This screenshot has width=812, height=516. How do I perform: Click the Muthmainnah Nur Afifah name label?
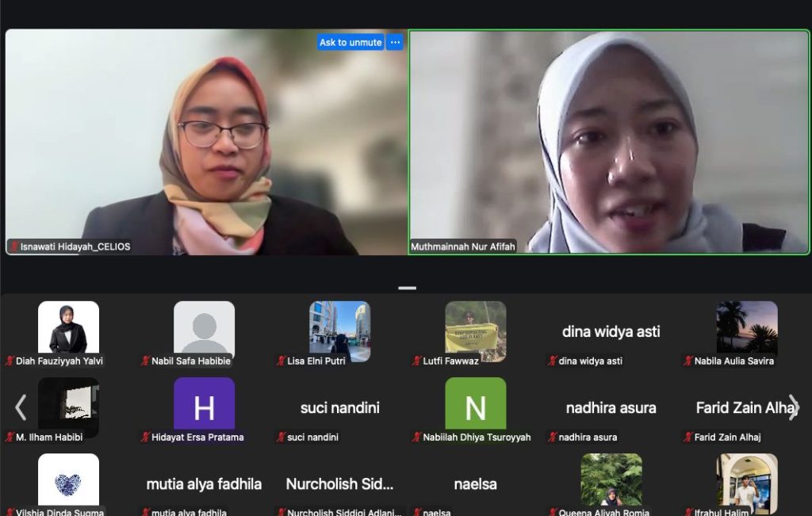point(463,247)
